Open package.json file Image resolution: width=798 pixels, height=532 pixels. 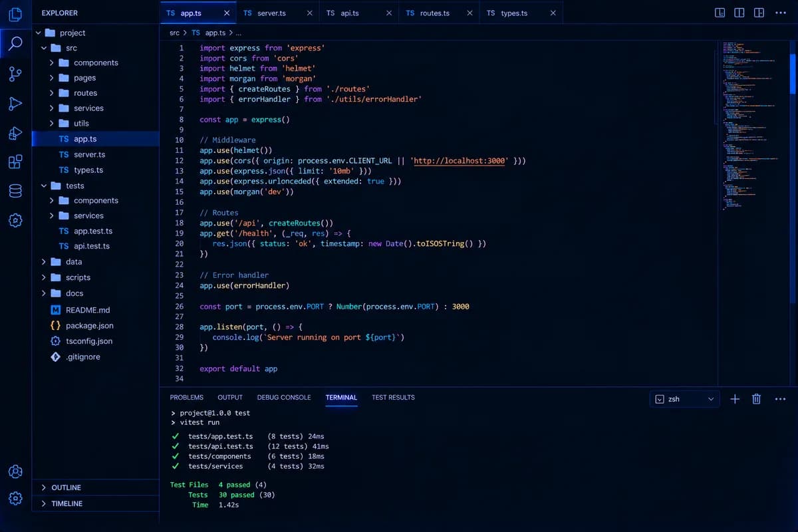[x=95, y=326]
